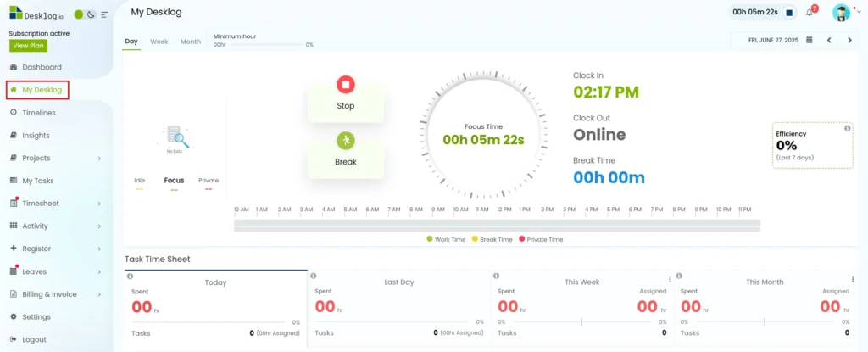Open the notifications bell
The width and height of the screenshot is (868, 352).
(810, 12)
